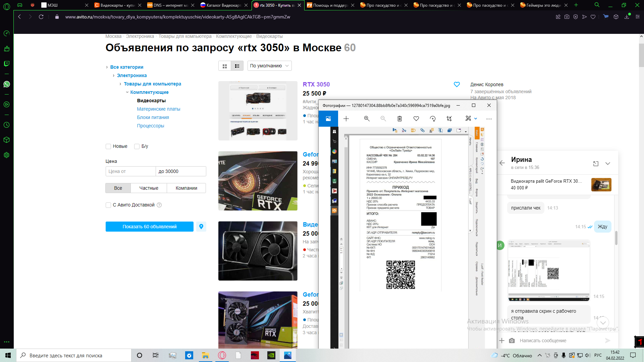The width and height of the screenshot is (644, 362).
Task: Select Частные seller type toggle
Action: [149, 188]
